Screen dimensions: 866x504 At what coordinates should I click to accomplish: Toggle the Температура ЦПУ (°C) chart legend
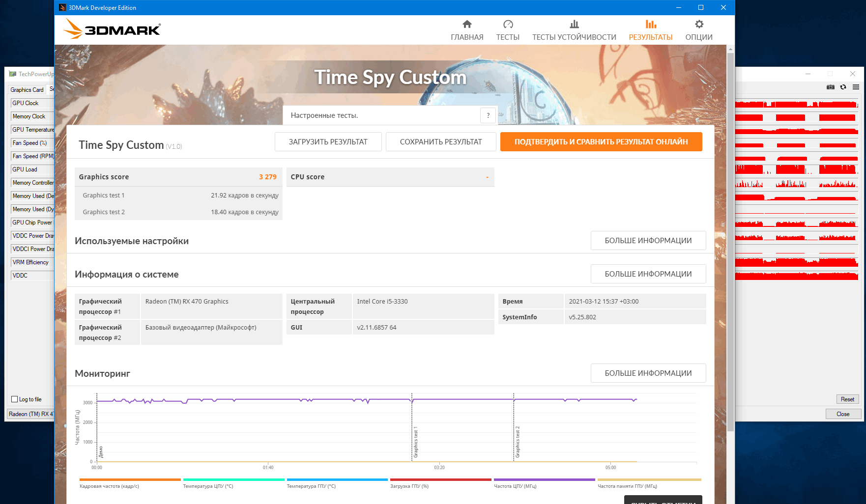[x=233, y=483]
